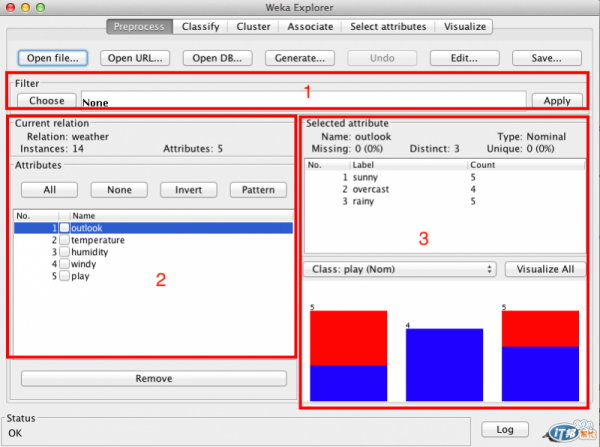
Task: Select the Preprocess tab
Action: 139,26
